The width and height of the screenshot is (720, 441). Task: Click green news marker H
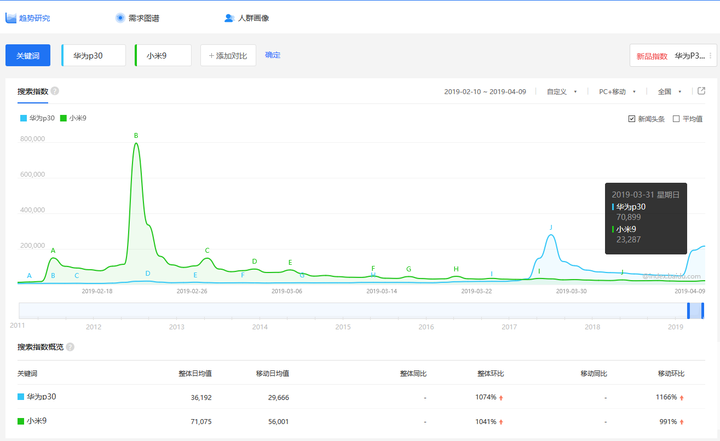tap(456, 269)
